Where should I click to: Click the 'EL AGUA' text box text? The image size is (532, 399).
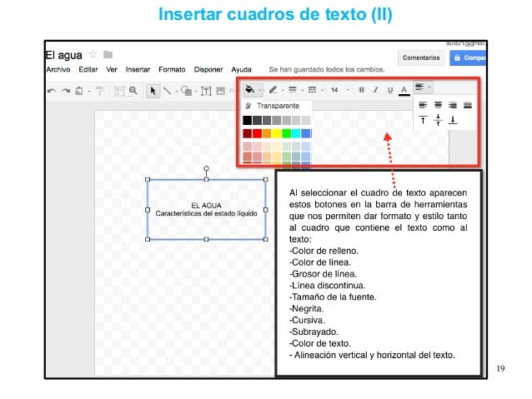(x=206, y=206)
